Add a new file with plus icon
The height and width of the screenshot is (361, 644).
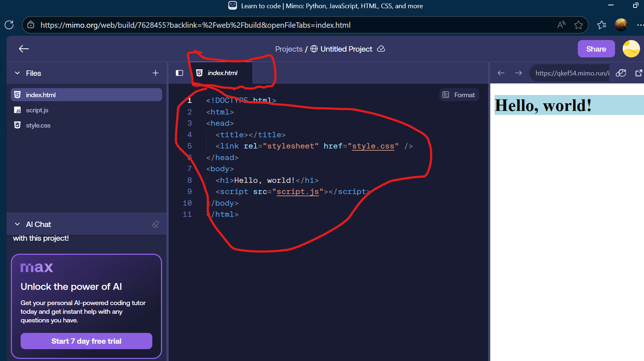click(x=155, y=73)
